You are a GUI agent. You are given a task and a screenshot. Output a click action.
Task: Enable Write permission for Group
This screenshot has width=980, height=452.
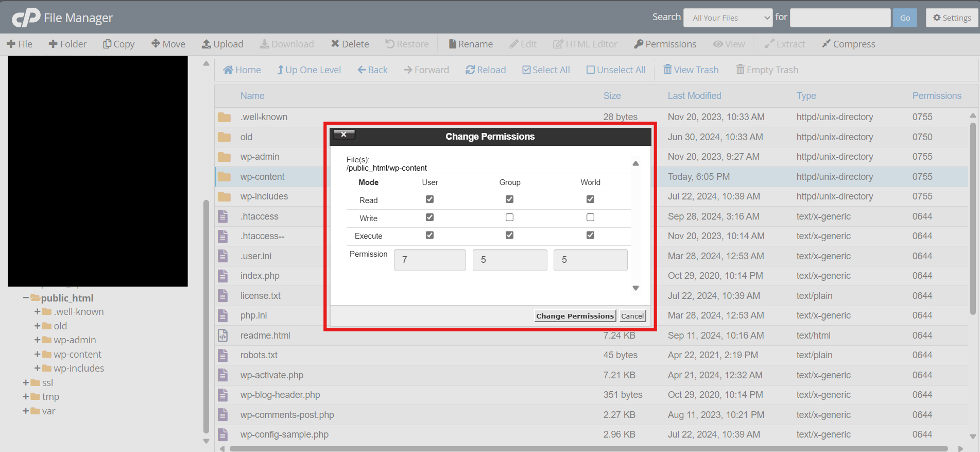pos(509,217)
